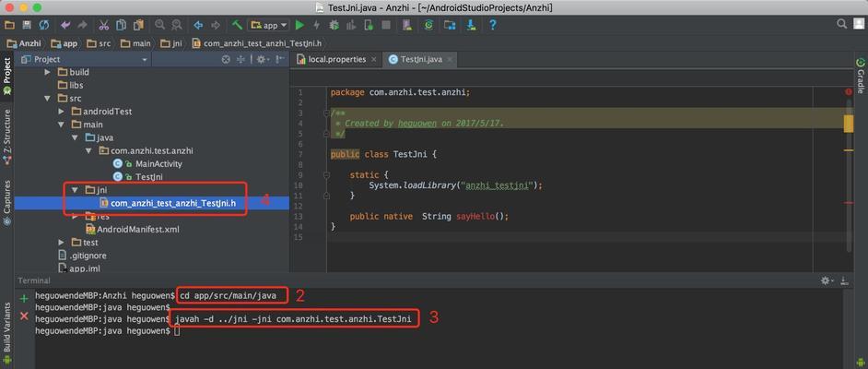Click Collapse All icon in Project panel
868x369 pixels.
click(x=240, y=59)
